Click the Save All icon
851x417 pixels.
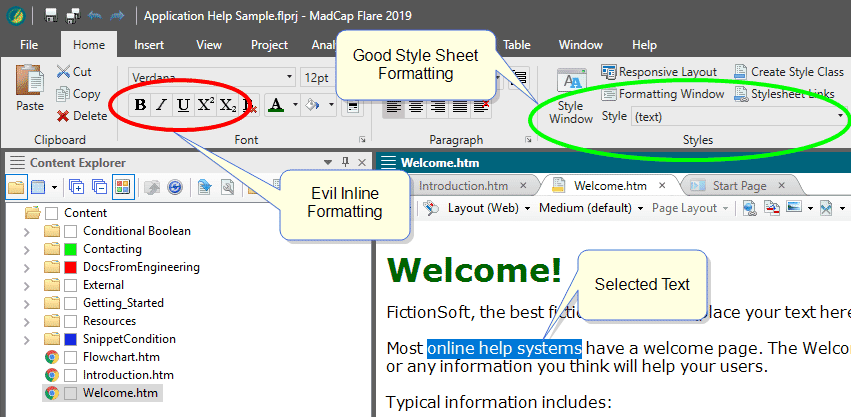[x=73, y=16]
